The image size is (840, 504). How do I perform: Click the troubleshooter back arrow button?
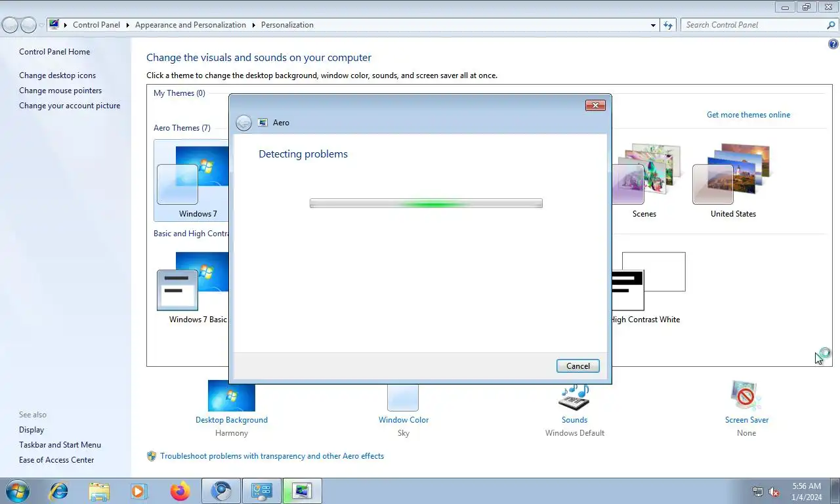tap(243, 123)
